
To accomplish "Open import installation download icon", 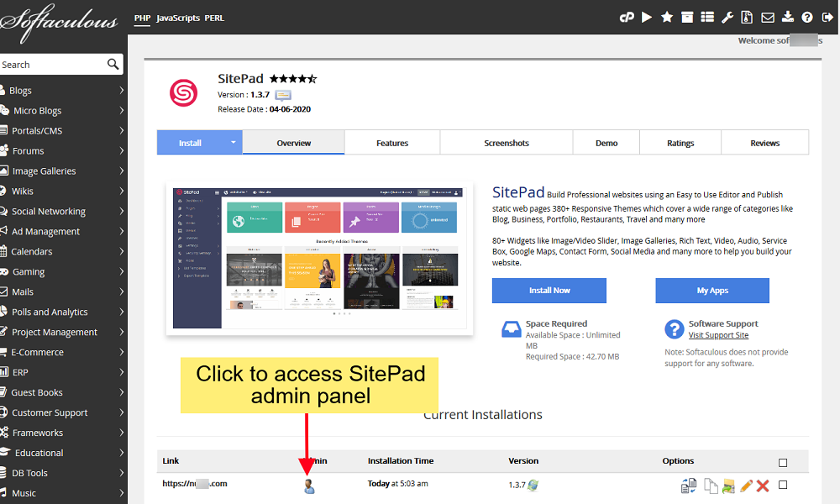I will point(788,17).
